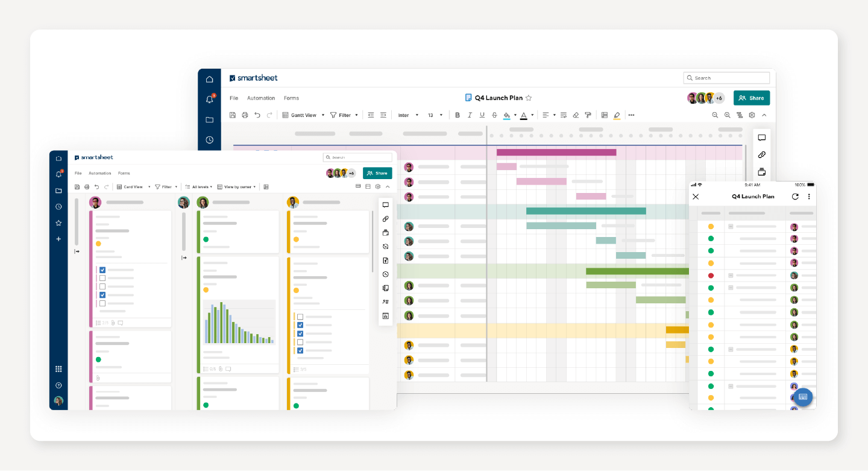Open notifications bell in the Card View sidebar
The image size is (868, 471).
[58, 174]
